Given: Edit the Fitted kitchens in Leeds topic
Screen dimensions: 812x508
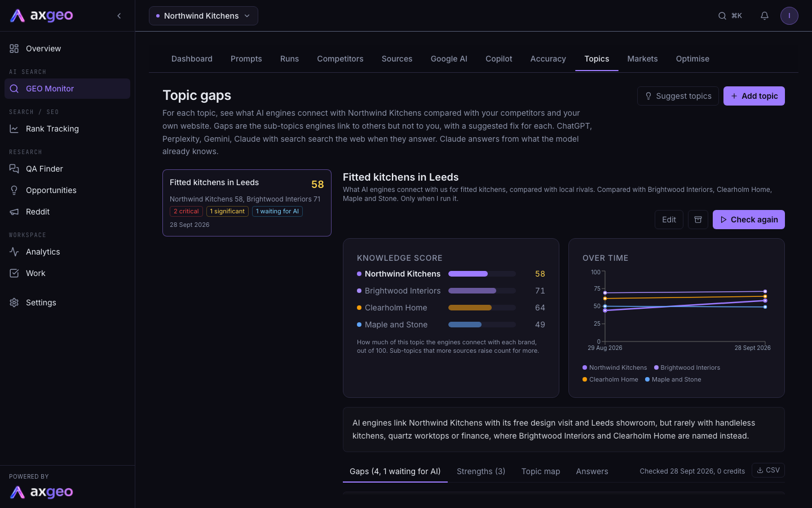Looking at the screenshot, I should point(669,220).
